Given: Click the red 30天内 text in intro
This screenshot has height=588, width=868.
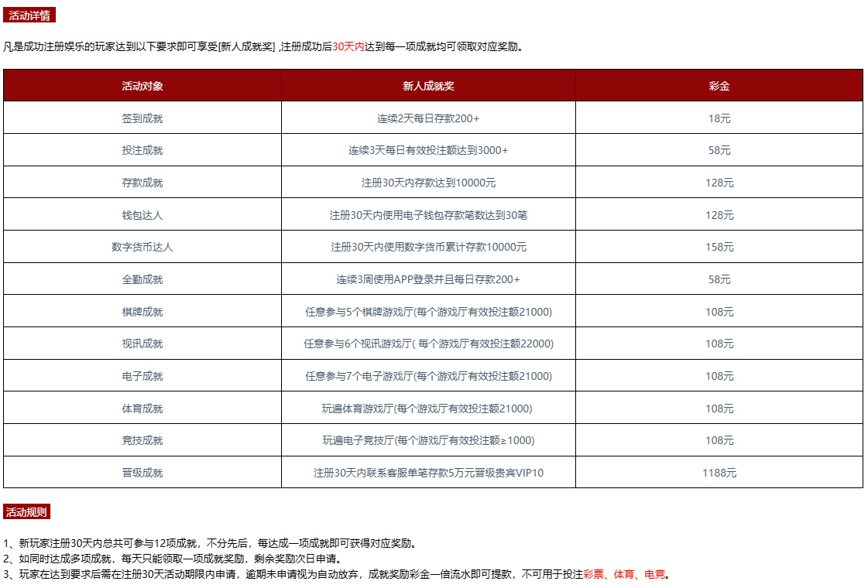Looking at the screenshot, I should point(348,46).
